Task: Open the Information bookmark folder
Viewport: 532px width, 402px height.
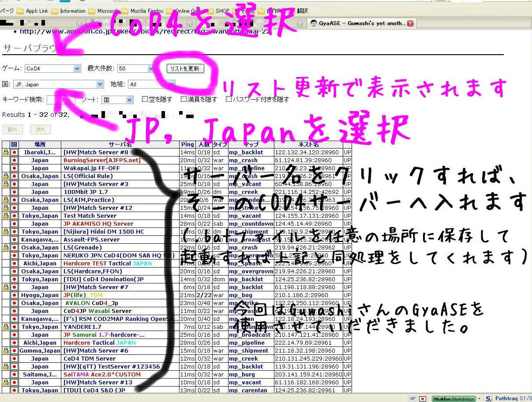Action: coord(68,11)
